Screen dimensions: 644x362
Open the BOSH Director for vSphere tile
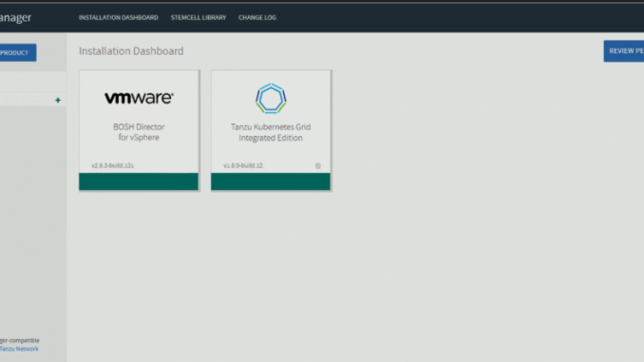coord(139,130)
